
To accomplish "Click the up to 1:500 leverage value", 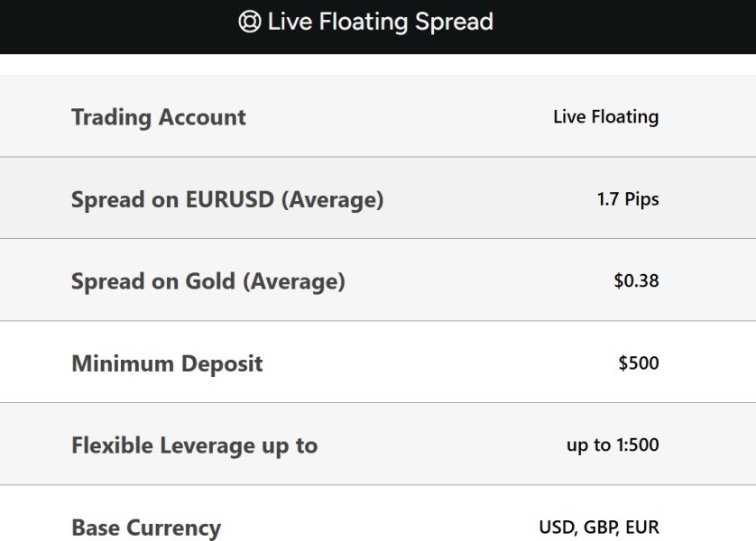I will click(x=613, y=445).
